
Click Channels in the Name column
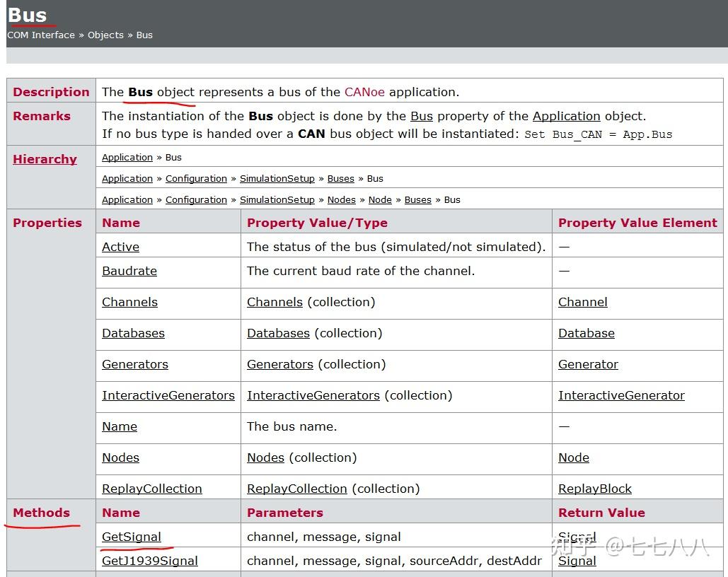point(129,302)
